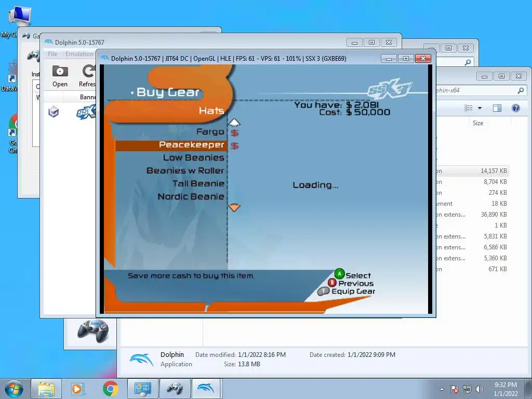Click the Dolphin icon in details pane

(x=141, y=360)
